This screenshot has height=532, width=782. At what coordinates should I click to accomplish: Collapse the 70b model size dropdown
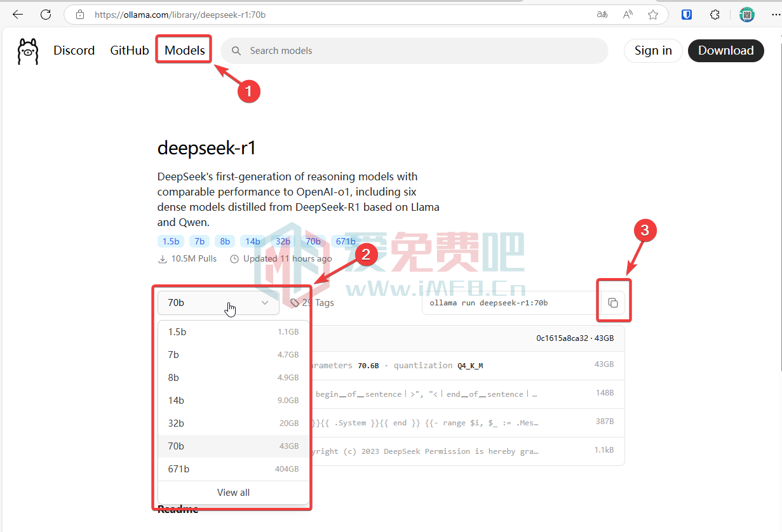[x=219, y=303]
